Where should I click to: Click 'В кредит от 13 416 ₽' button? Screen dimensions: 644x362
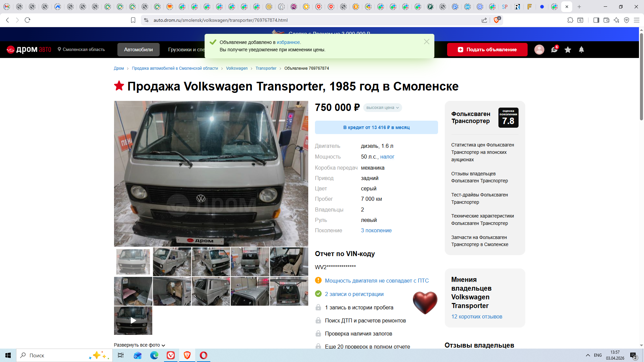(x=376, y=127)
